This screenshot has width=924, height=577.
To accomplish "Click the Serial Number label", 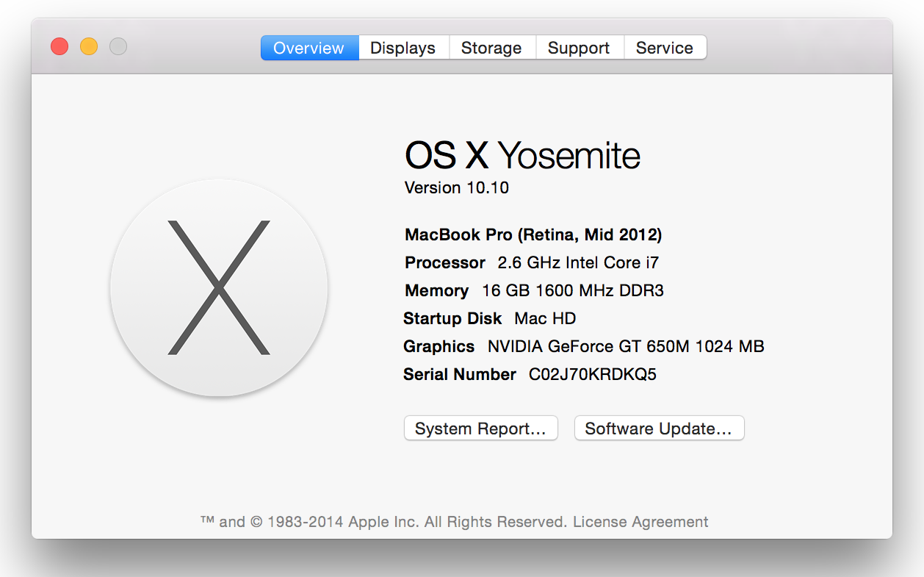I will coord(460,374).
